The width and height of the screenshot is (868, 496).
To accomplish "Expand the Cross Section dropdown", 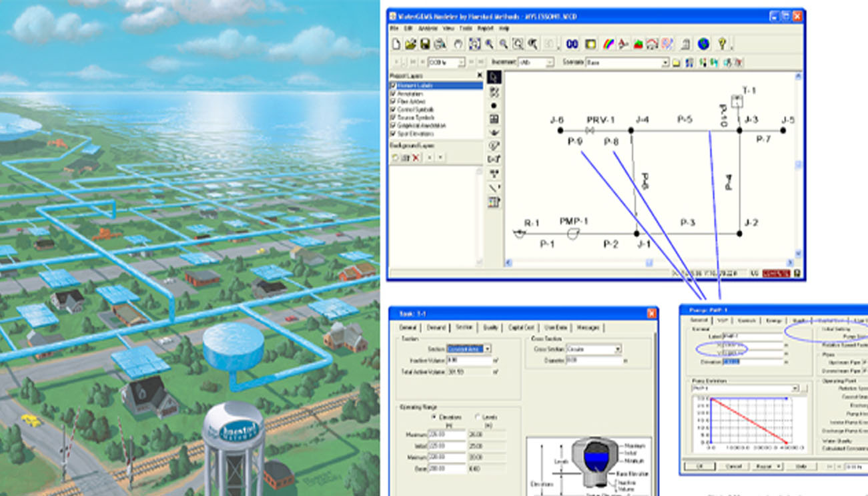I will (618, 349).
